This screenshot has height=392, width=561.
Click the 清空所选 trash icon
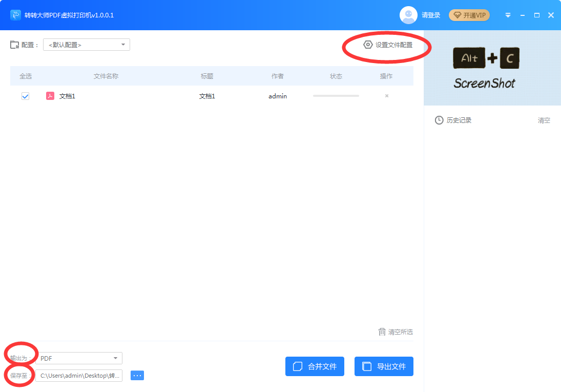[x=382, y=332]
